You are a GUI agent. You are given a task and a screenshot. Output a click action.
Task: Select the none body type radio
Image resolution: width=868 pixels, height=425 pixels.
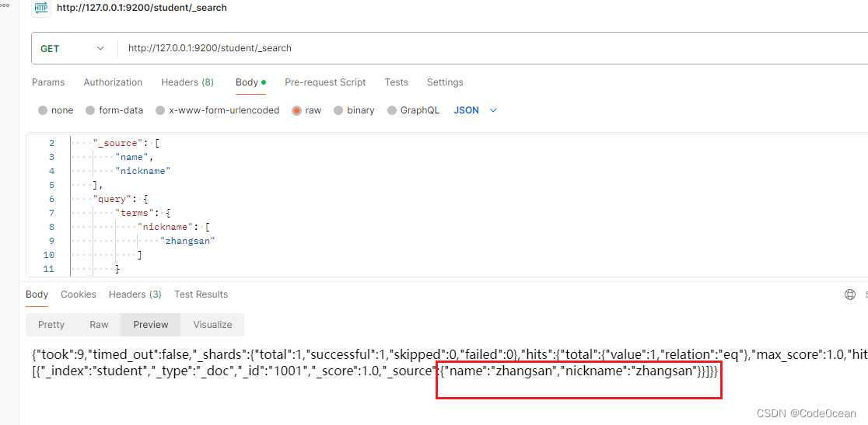click(43, 110)
